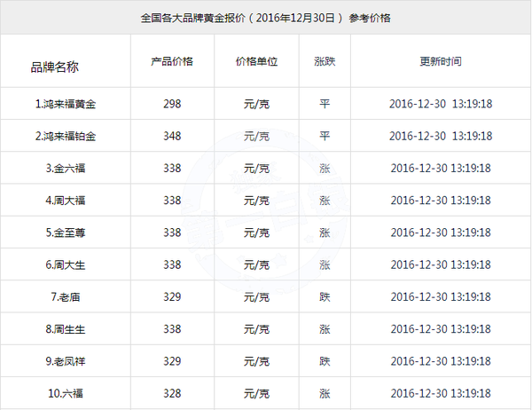This screenshot has height=410, width=532.
Task: Click brand name 6.周大生
Action: 66,264
